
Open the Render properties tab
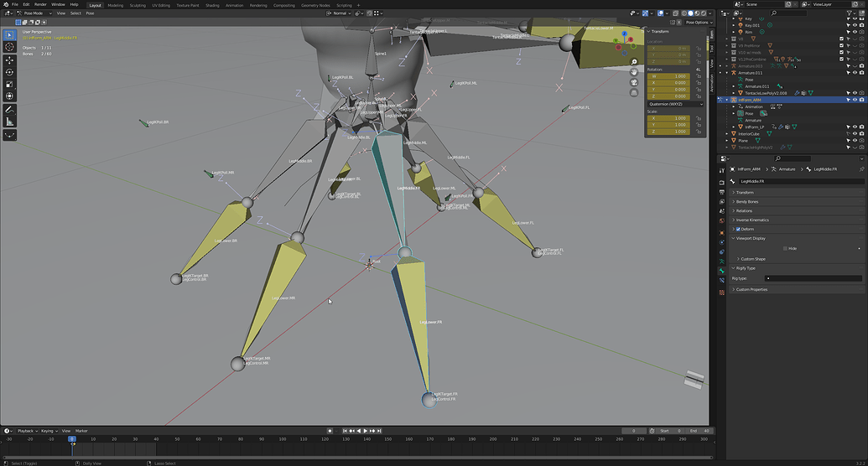[x=722, y=182]
